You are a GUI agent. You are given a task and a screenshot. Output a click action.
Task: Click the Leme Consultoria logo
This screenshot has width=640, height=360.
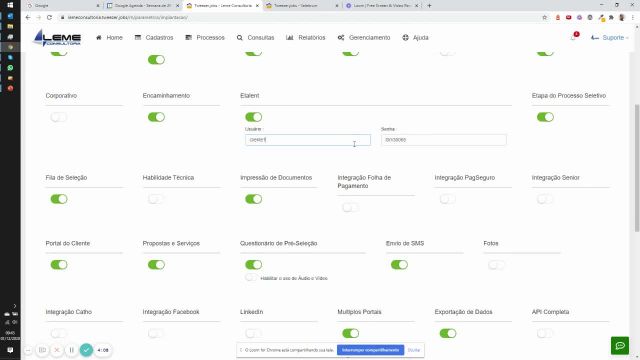tap(57, 38)
